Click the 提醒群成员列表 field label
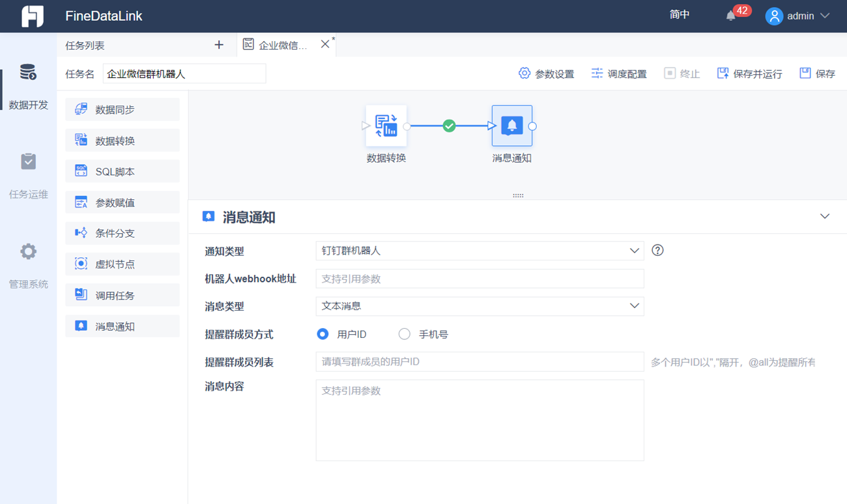Viewport: 847px width, 504px height. click(239, 362)
